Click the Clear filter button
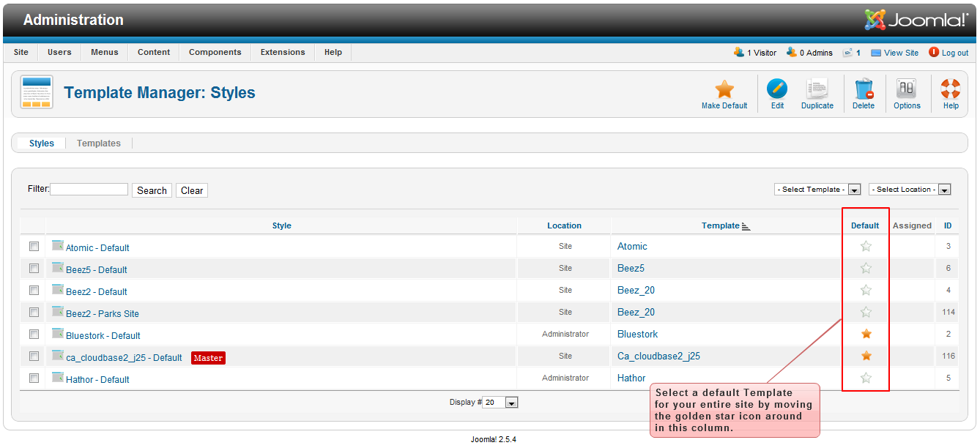The height and width of the screenshot is (448, 980). click(192, 190)
